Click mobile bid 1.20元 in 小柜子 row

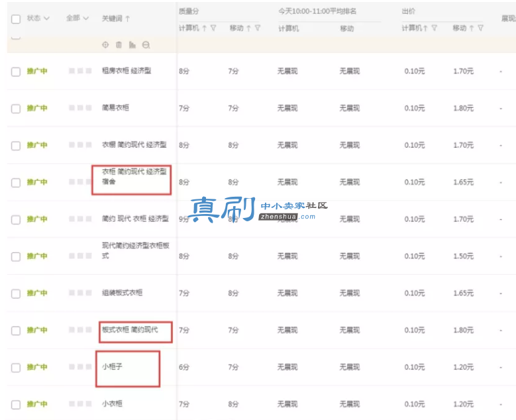click(464, 368)
